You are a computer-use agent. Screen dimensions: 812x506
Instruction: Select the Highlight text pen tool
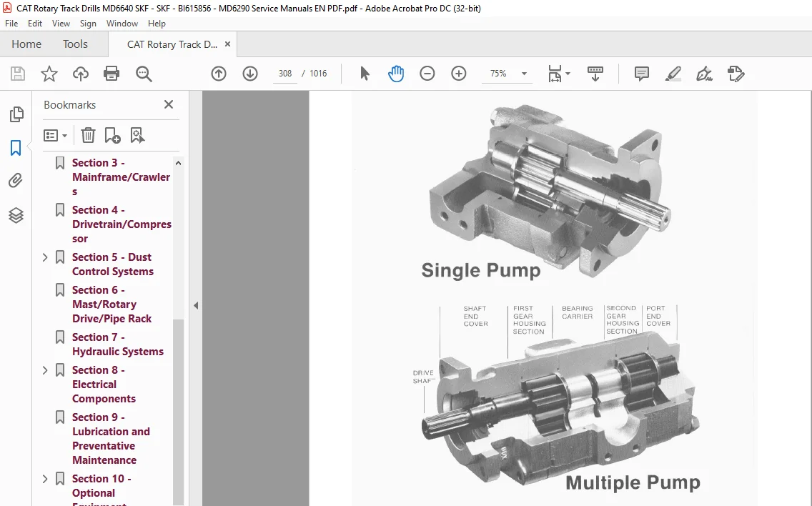(x=673, y=74)
